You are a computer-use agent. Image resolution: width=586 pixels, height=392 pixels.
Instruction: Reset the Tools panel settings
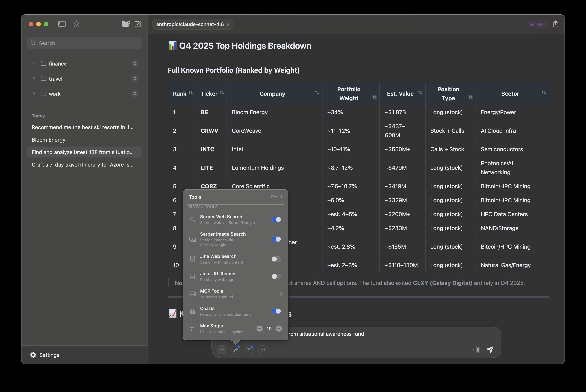click(x=276, y=197)
